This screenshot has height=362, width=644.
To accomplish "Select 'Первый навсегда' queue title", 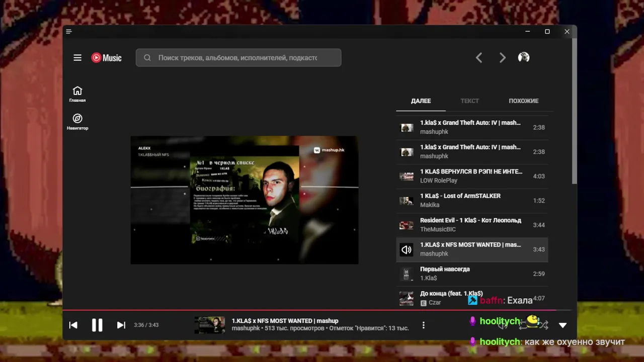I will 445,269.
